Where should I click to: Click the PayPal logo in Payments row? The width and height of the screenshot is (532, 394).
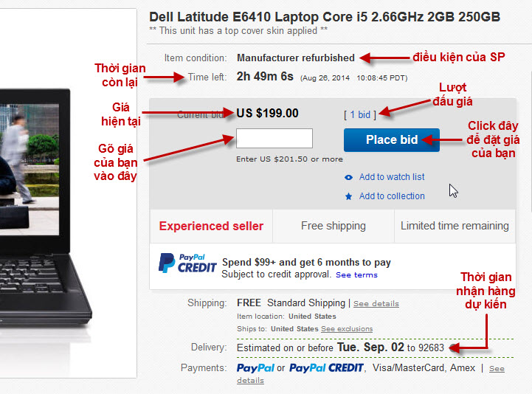click(x=255, y=367)
